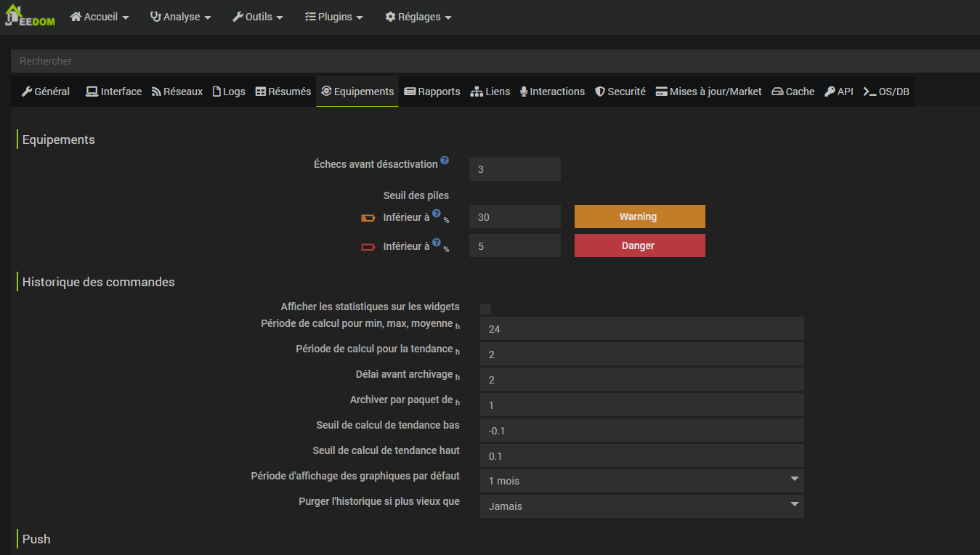
Task: Click the orange Warning button
Action: [x=639, y=216]
